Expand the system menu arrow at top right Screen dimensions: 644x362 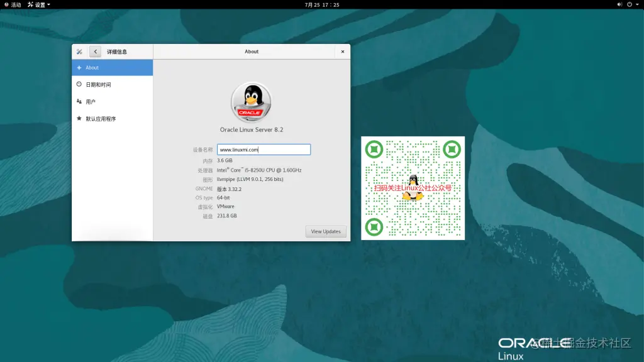click(x=638, y=4)
